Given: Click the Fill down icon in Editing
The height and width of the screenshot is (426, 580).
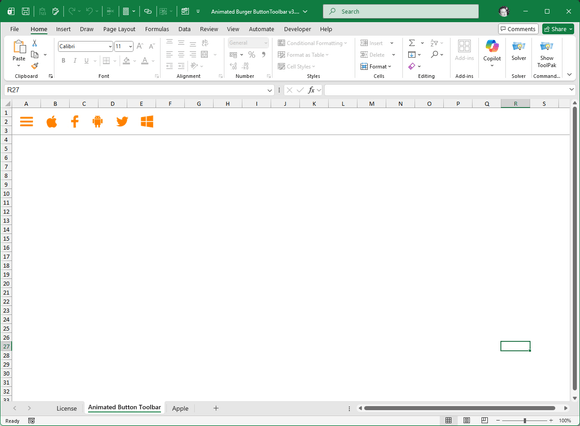Looking at the screenshot, I should pyautogui.click(x=412, y=55).
